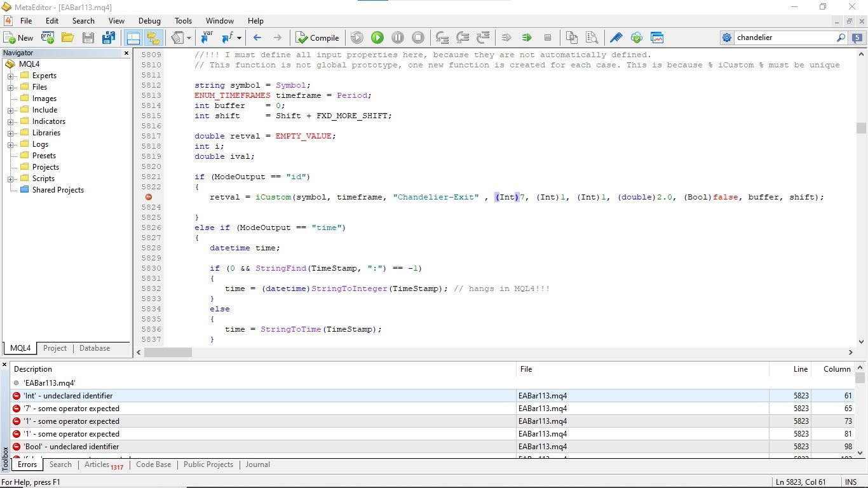Image resolution: width=868 pixels, height=488 pixels.
Task: Click the Insert snippet toolbar icon
Action: 177,37
